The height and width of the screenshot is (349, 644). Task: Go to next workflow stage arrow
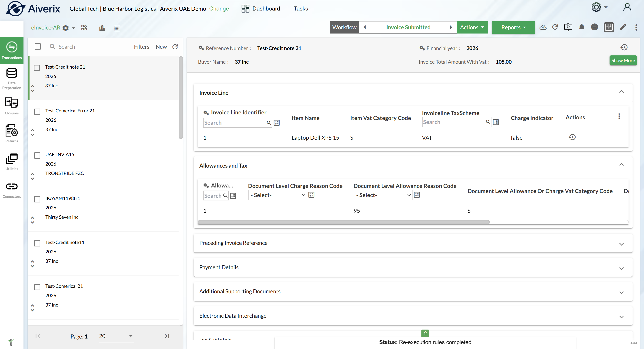[x=451, y=27]
